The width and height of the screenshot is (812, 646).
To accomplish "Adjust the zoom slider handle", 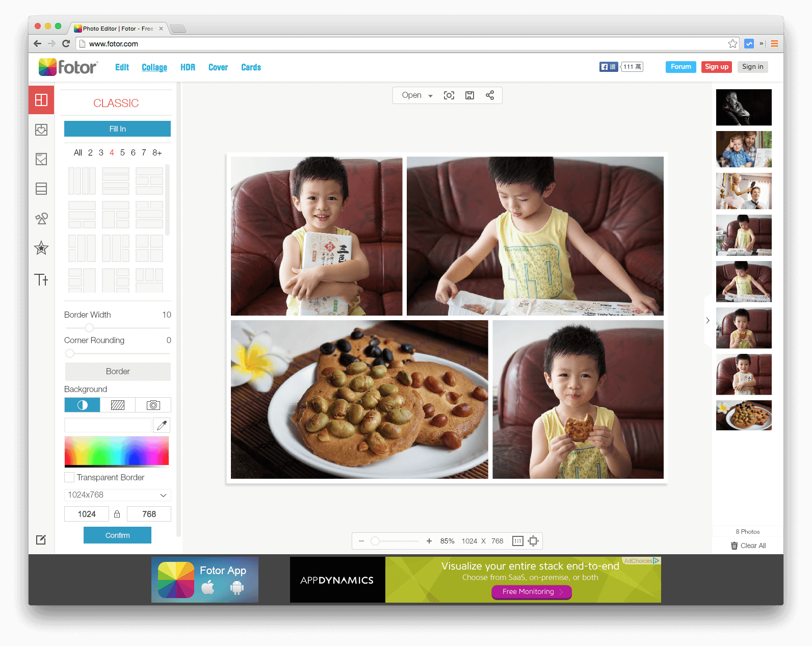I will click(x=375, y=541).
